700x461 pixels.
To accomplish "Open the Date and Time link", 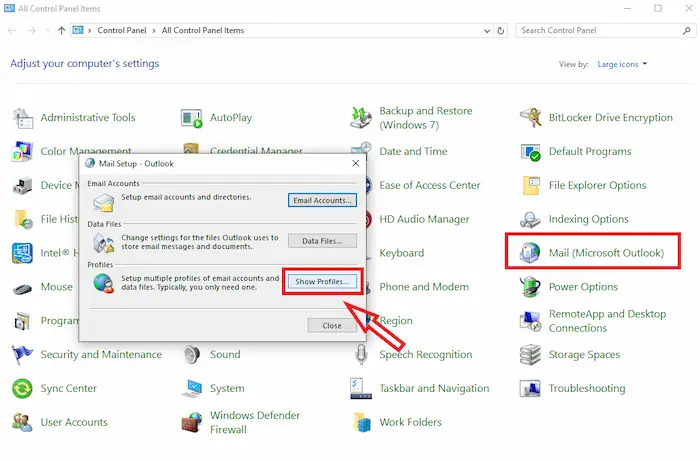I will pyautogui.click(x=413, y=151).
